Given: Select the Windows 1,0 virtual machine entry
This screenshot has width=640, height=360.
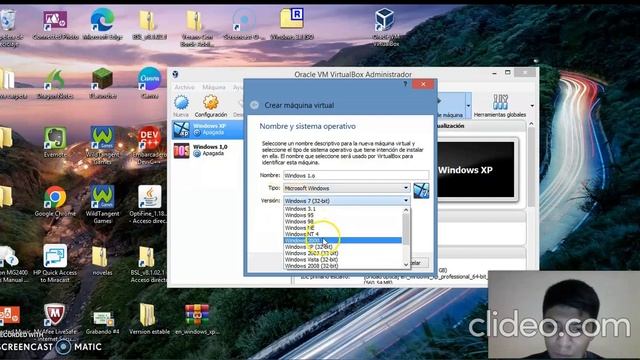Looking at the screenshot, I should point(208,150).
